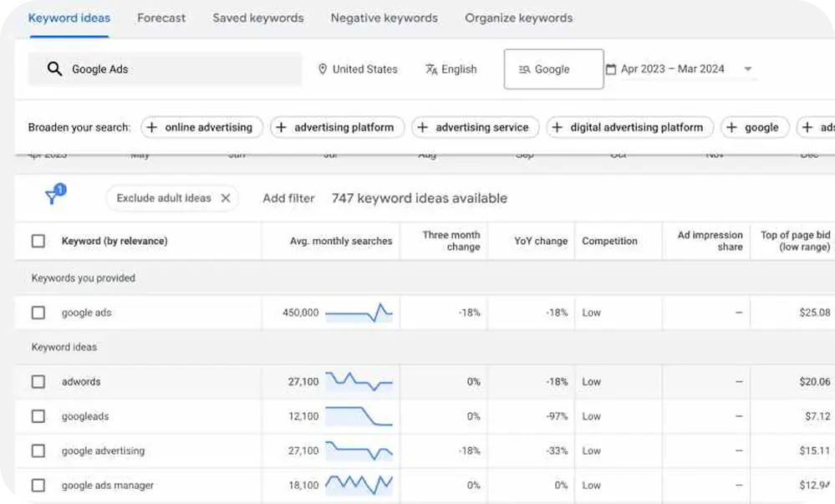Open the Google search networks selector
835x504 pixels.
pyautogui.click(x=554, y=69)
